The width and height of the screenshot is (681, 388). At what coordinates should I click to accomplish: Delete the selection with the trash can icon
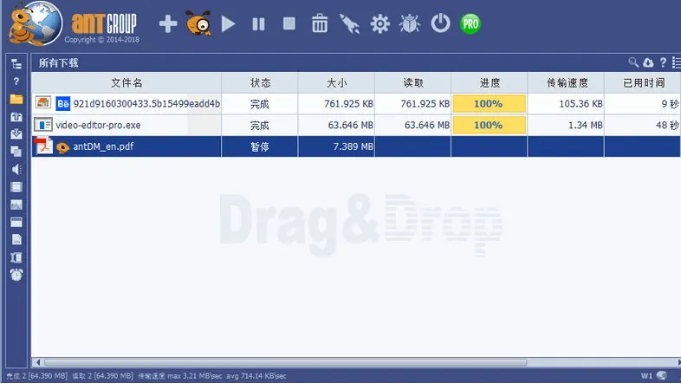pos(319,23)
